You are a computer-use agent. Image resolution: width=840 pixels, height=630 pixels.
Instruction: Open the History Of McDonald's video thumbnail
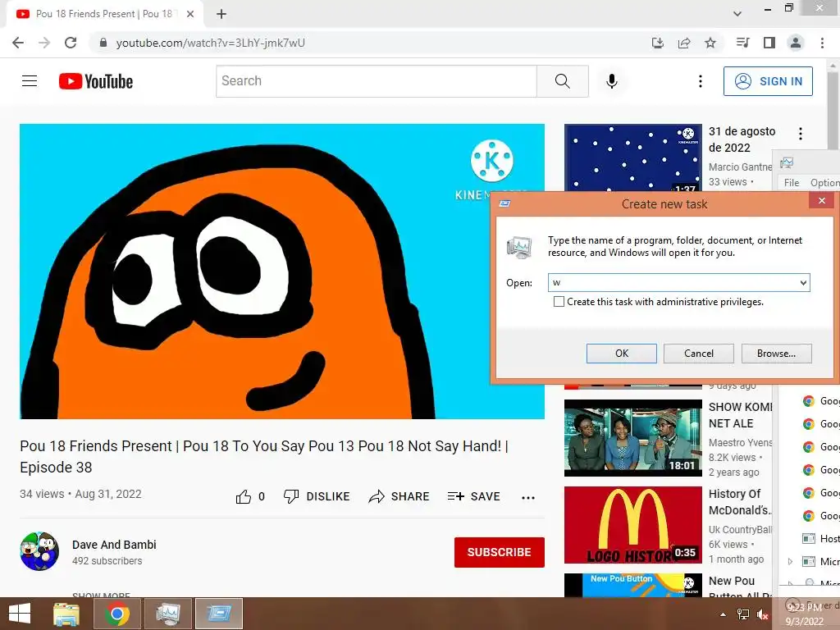click(x=632, y=525)
